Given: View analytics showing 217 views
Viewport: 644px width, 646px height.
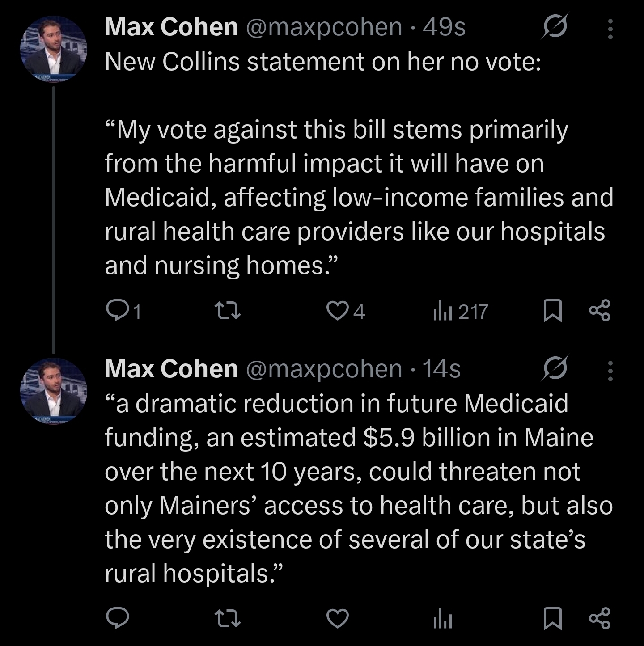Looking at the screenshot, I should pos(460,311).
